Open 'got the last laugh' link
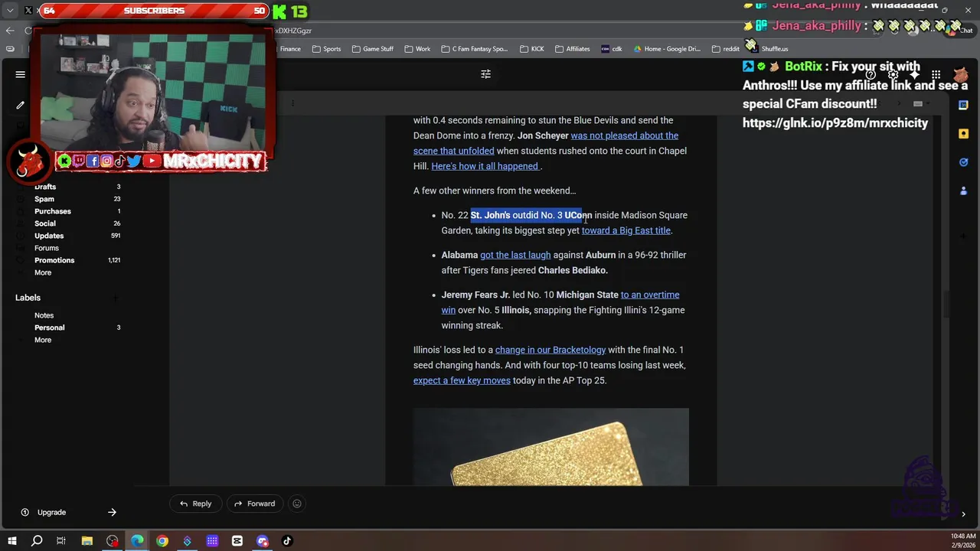The height and width of the screenshot is (551, 980). 515,255
